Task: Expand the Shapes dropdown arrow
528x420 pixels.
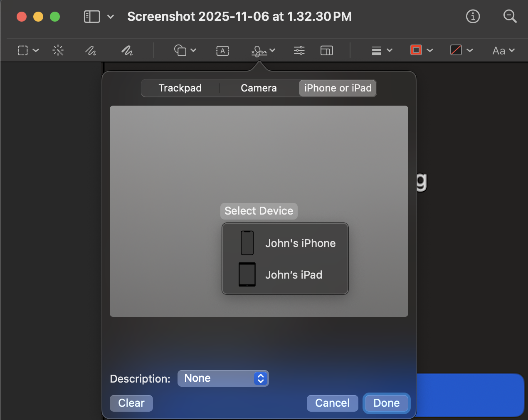Action: pos(193,50)
